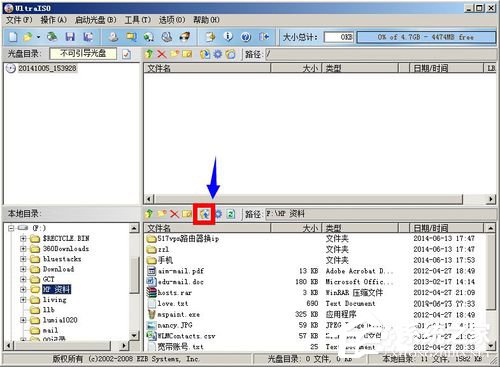The width and height of the screenshot is (500, 367).
Task: Click the Exit door icon in toolbar
Action: (x=264, y=37)
